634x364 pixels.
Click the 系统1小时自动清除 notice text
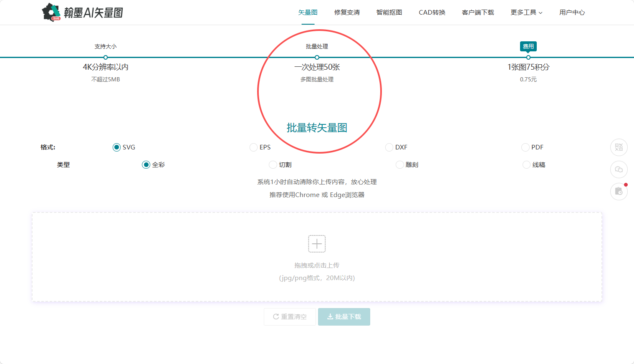coord(317,182)
